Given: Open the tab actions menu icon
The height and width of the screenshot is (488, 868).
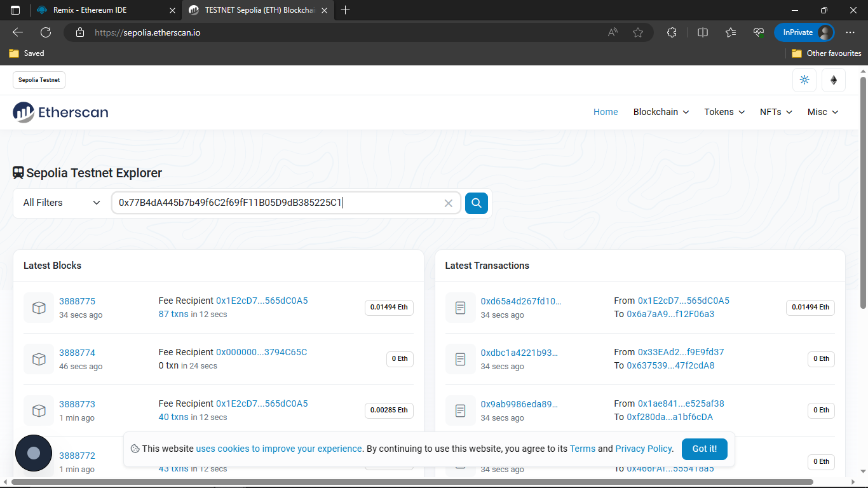Looking at the screenshot, I should point(15,10).
